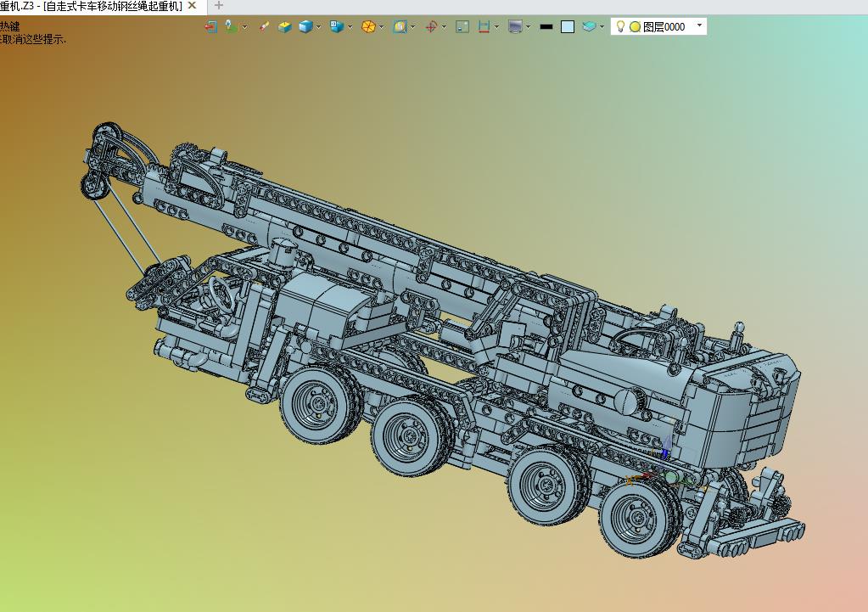
Task: Click the exit icon with red arrow
Action: point(210,26)
